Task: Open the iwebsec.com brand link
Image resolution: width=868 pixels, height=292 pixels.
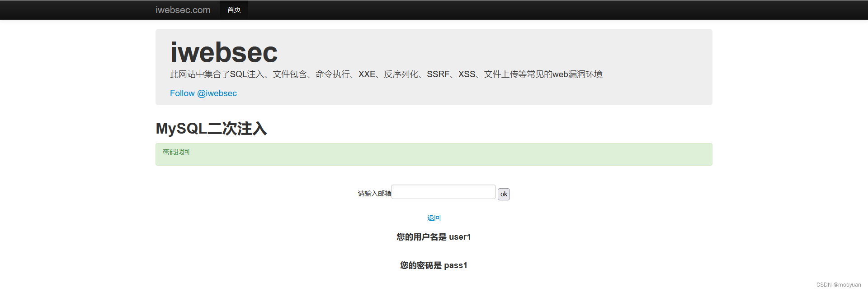Action: pos(183,10)
